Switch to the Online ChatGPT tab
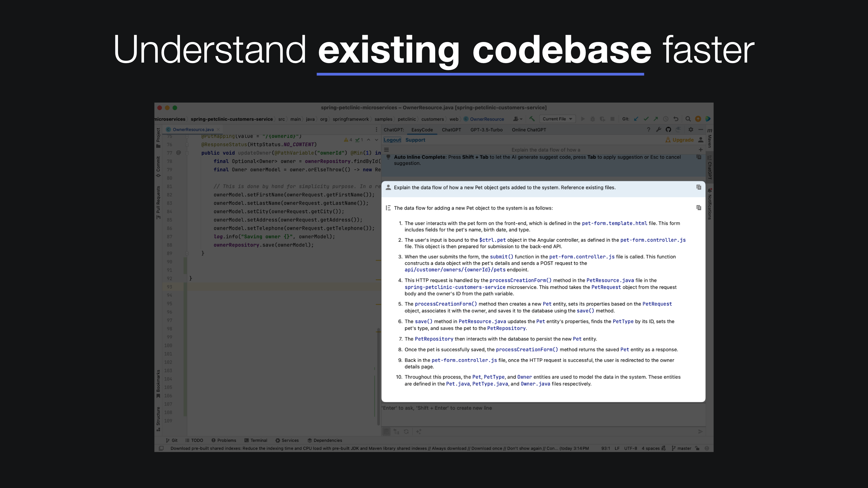 529,130
